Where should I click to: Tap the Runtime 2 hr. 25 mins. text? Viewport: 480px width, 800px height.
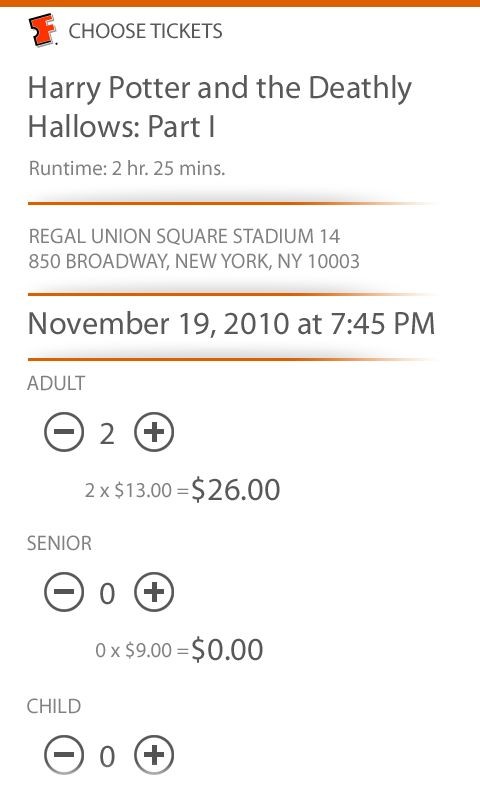click(x=127, y=168)
